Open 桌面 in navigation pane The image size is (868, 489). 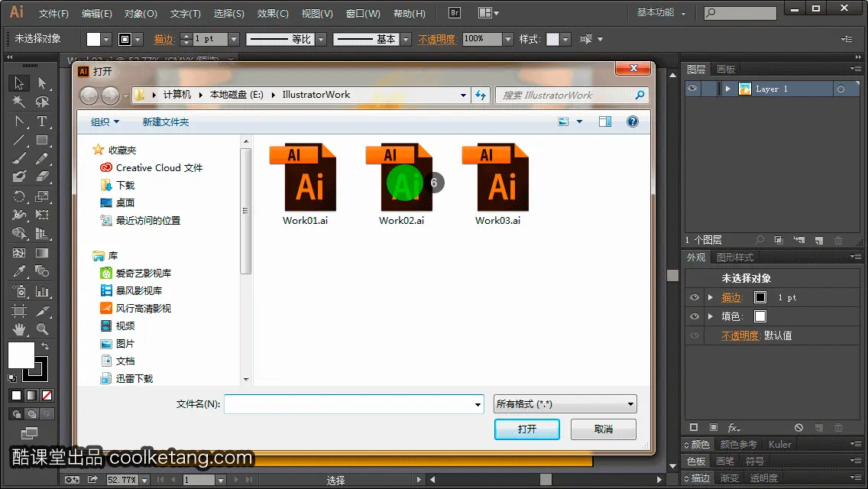(x=118, y=202)
